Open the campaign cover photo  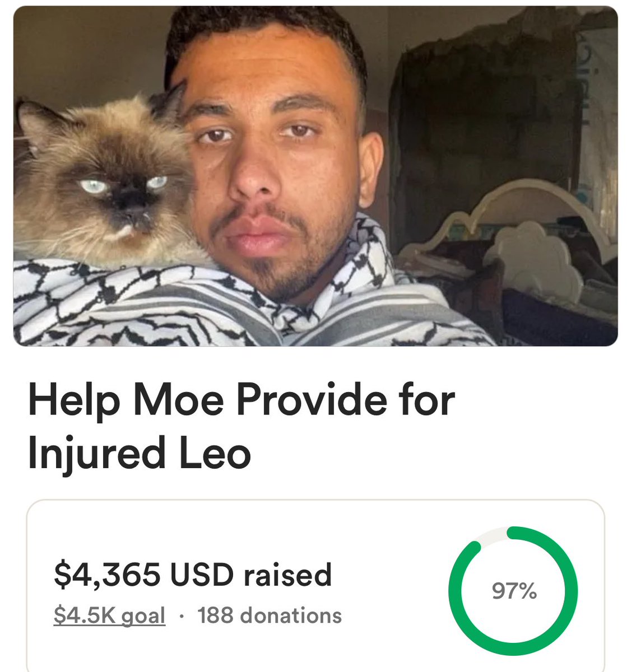pyautogui.click(x=315, y=176)
